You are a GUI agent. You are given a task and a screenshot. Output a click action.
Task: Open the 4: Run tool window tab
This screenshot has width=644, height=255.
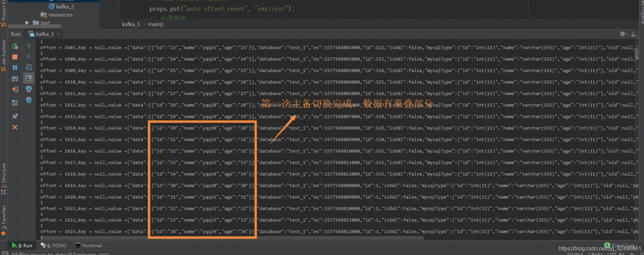[22, 245]
